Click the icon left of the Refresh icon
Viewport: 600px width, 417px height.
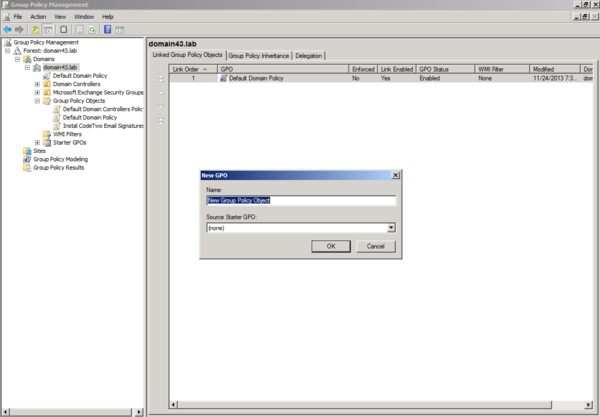pos(79,29)
